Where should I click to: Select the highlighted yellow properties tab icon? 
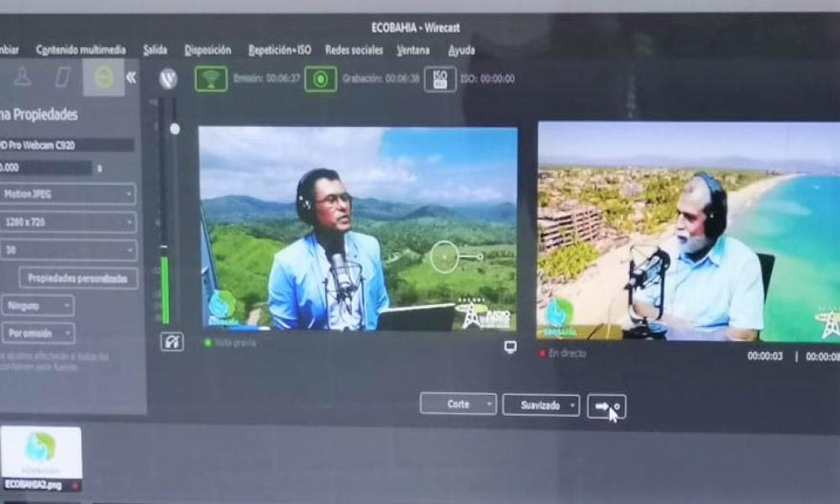click(x=103, y=77)
